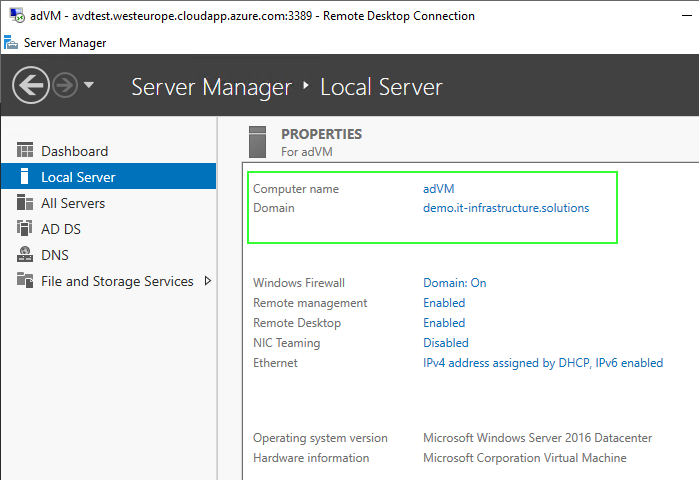This screenshot has width=699, height=480.
Task: Click the Local Server icon in sidebar
Action: coord(25,176)
